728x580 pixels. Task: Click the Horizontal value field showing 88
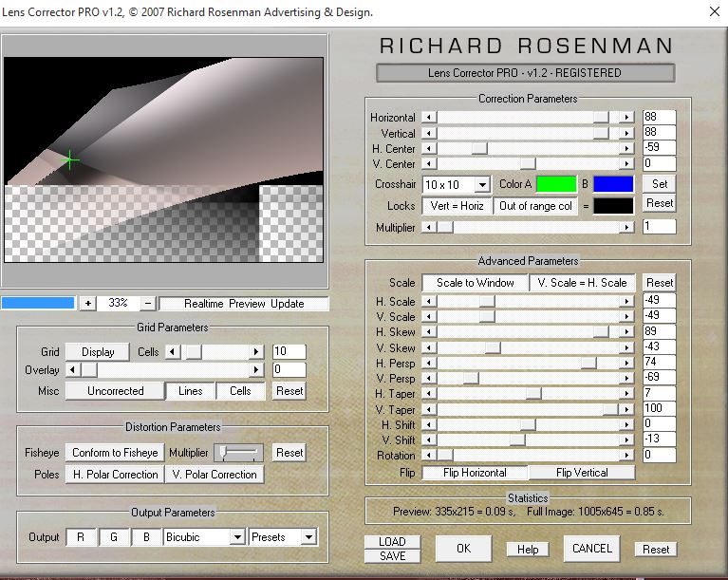659,117
